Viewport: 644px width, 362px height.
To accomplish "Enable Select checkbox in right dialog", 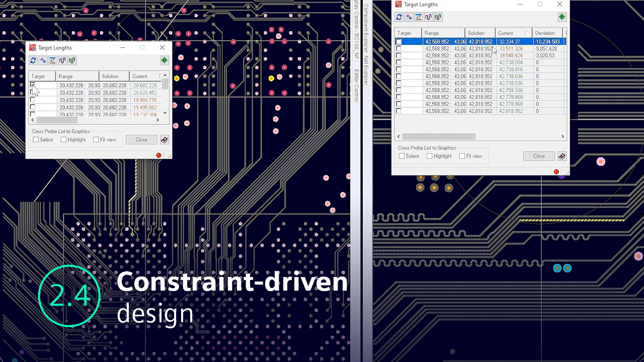I will (x=401, y=156).
